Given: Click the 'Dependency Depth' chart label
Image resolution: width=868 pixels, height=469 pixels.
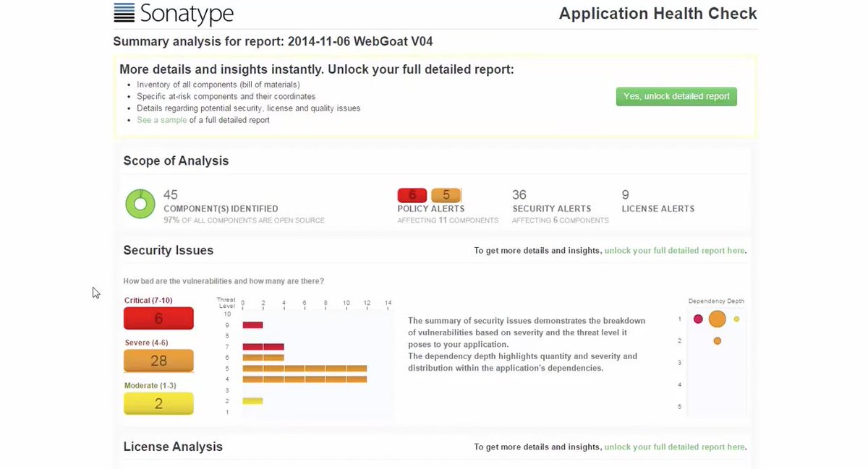Looking at the screenshot, I should coord(716,301).
